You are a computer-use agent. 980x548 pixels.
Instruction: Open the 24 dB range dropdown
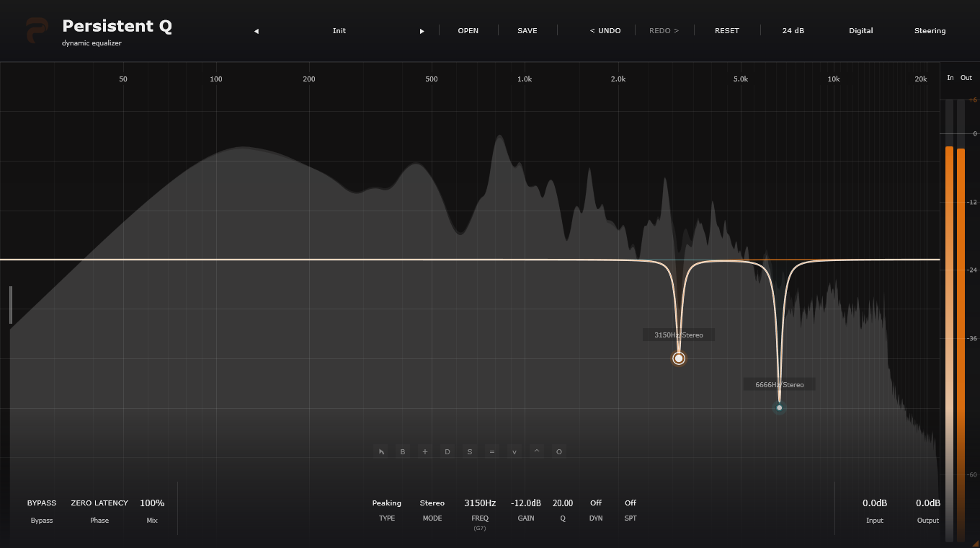[793, 31]
